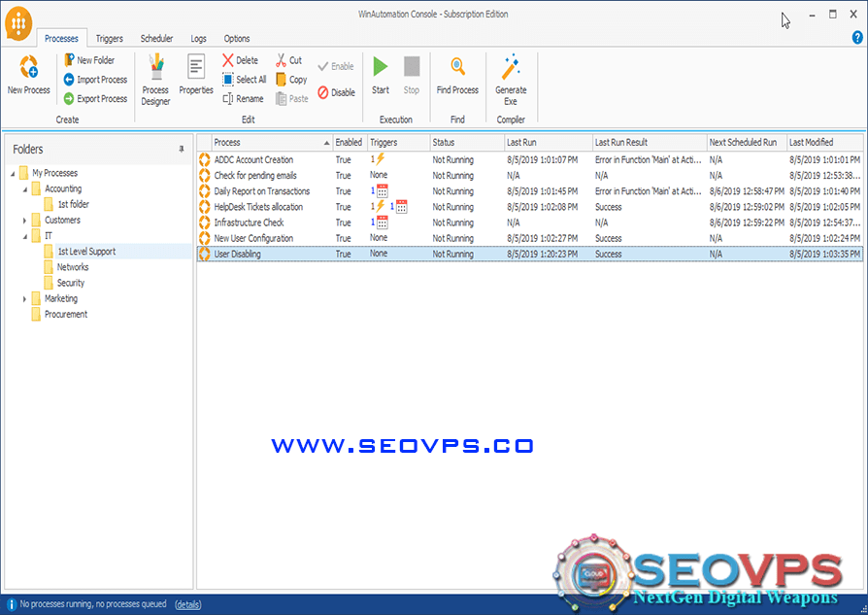Start the selected process
The width and height of the screenshot is (868, 615).
click(x=381, y=75)
